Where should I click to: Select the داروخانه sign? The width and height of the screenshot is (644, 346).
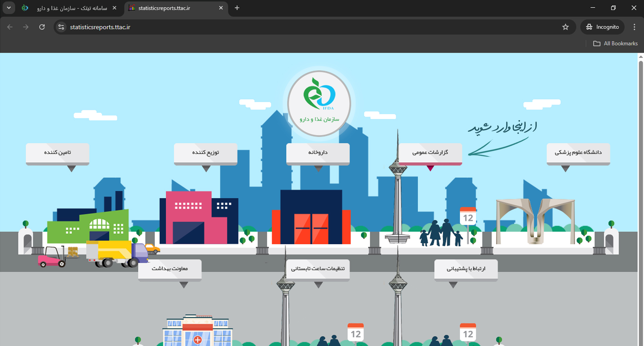(x=318, y=153)
